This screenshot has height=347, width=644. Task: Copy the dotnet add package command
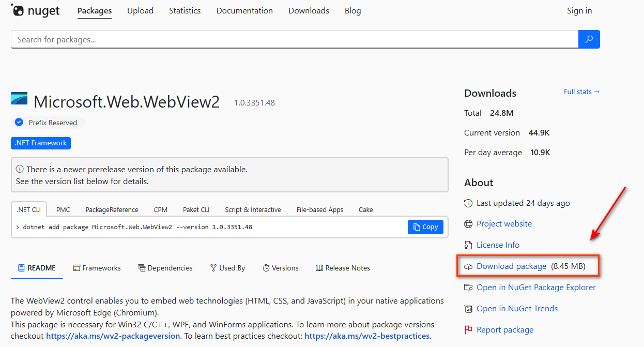coord(425,227)
